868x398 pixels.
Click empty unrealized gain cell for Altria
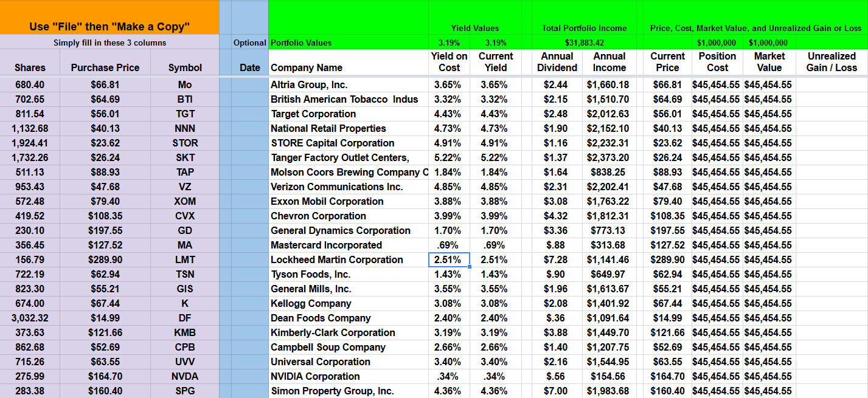tap(832, 84)
